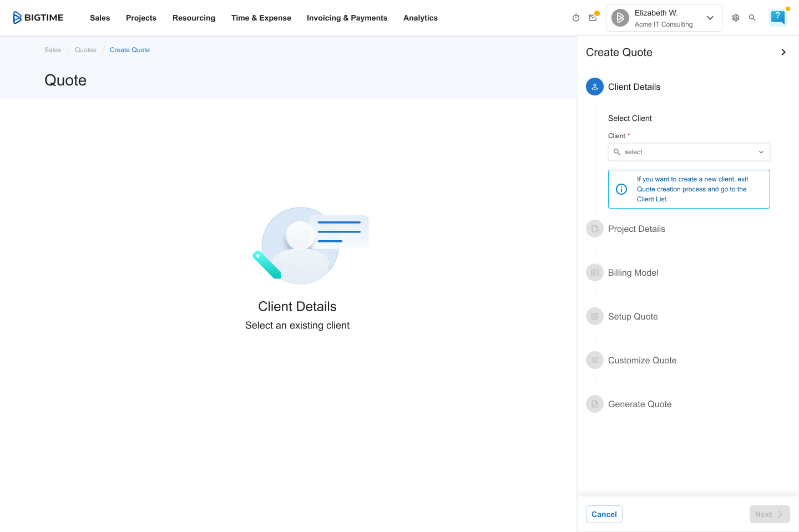
Task: Click the Project Details step icon
Action: pos(595,229)
